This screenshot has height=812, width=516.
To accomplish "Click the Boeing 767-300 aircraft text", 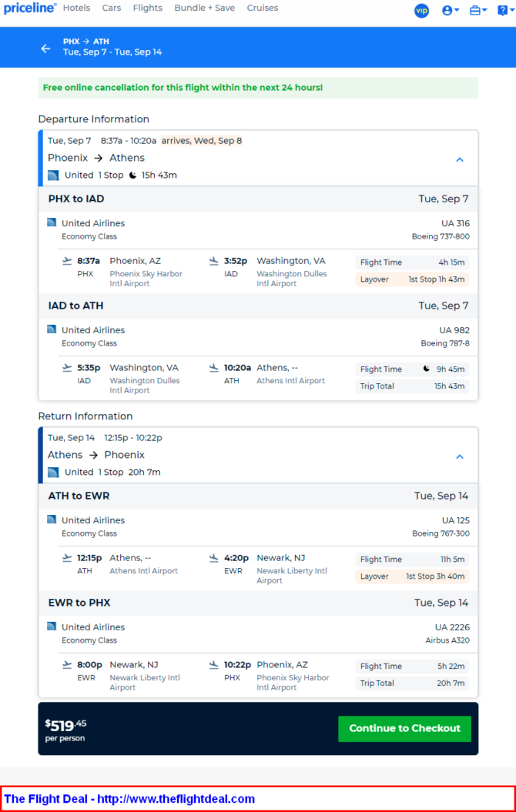I will point(441,533).
